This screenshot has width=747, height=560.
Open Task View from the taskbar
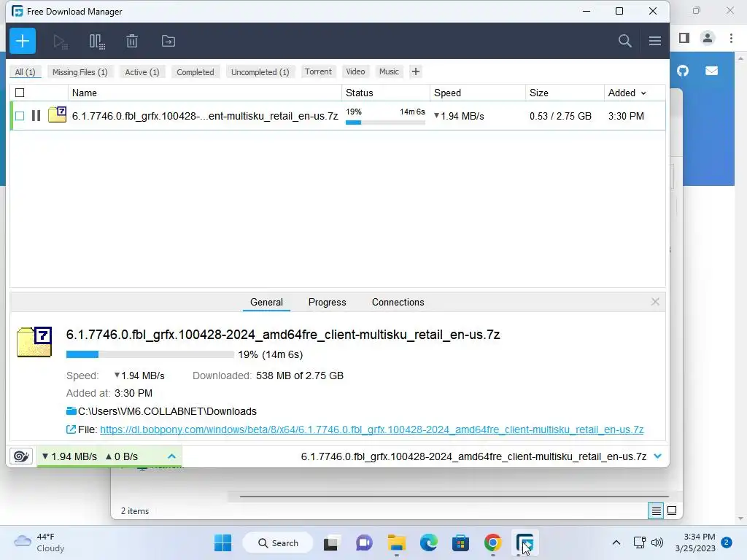tap(330, 543)
